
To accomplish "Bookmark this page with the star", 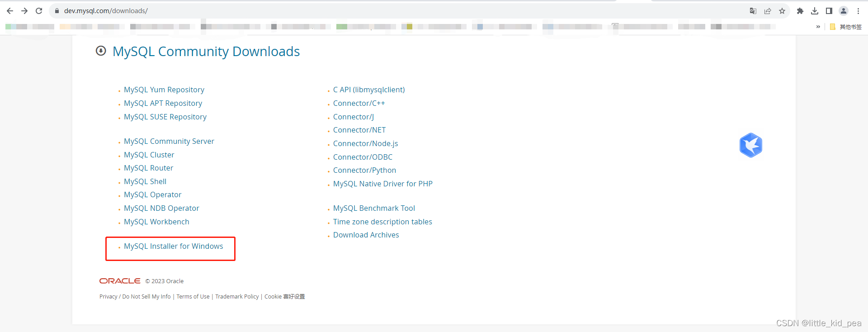I will 782,11.
